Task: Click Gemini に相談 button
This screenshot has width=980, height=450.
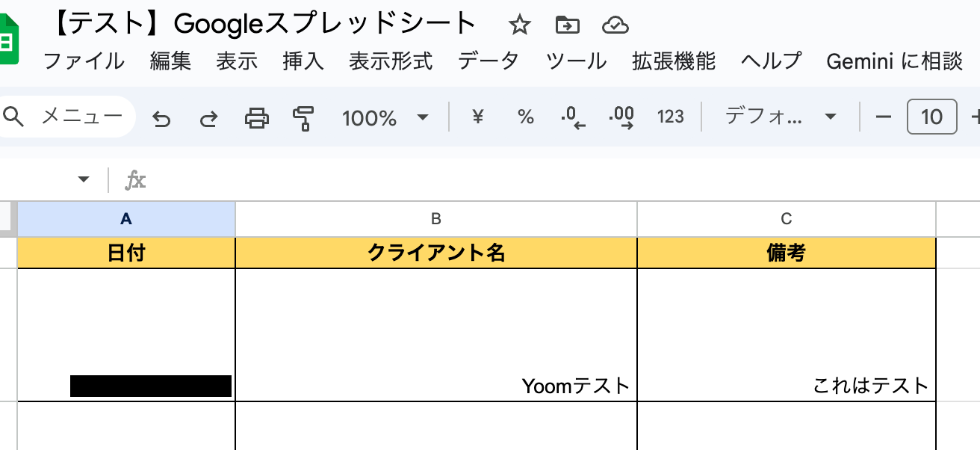Action: [x=894, y=61]
